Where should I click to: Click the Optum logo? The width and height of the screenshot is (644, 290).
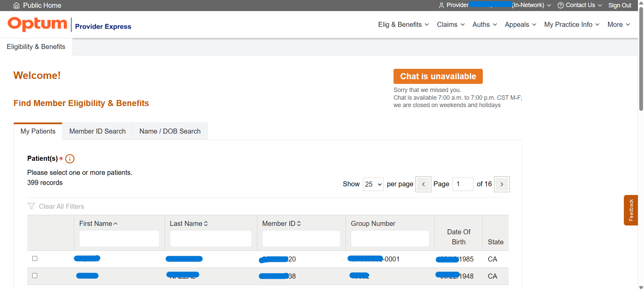(x=37, y=24)
